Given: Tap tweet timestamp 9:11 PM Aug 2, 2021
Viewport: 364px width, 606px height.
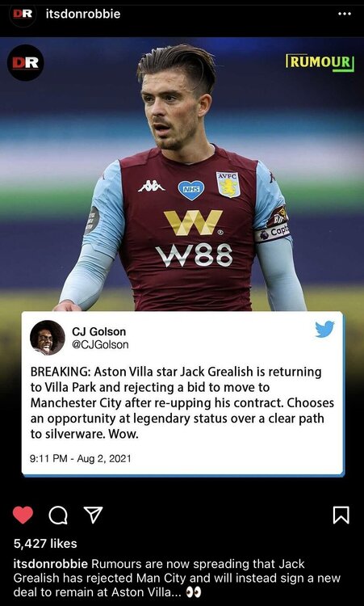Looking at the screenshot, I should [80, 459].
